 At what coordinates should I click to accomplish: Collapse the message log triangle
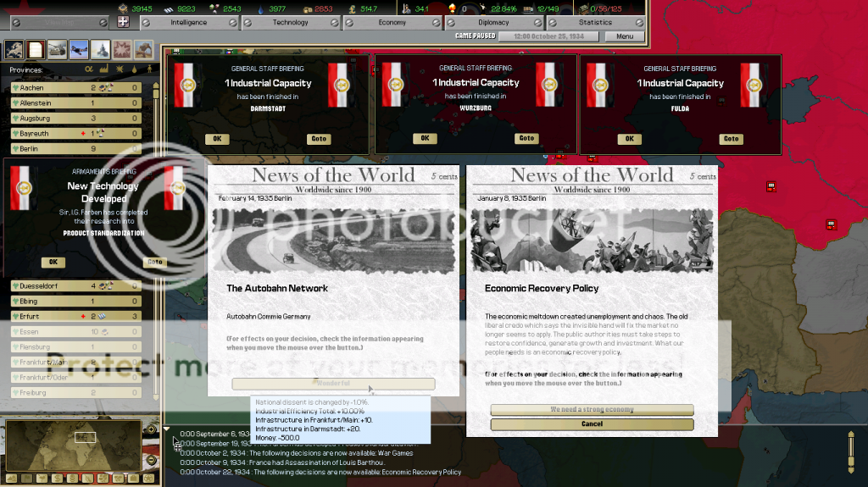[167, 429]
